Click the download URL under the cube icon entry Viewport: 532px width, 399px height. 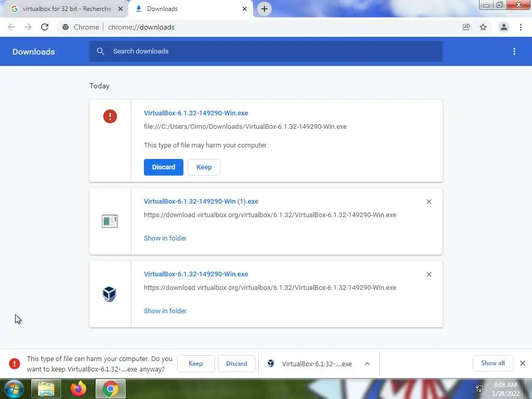coord(270,287)
